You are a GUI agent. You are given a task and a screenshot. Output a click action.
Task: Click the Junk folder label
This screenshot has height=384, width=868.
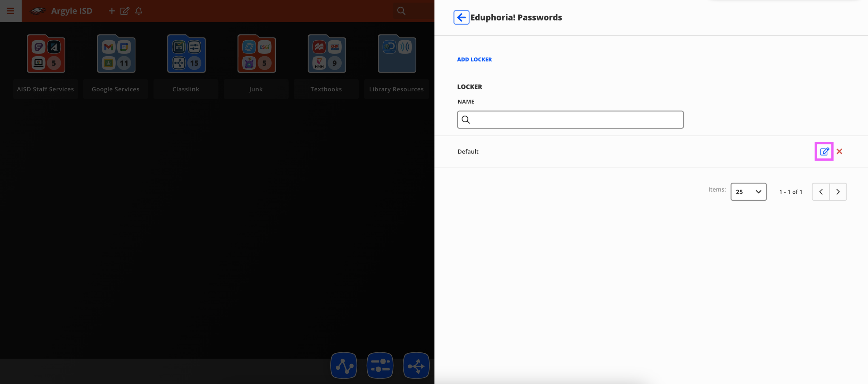[x=256, y=89]
